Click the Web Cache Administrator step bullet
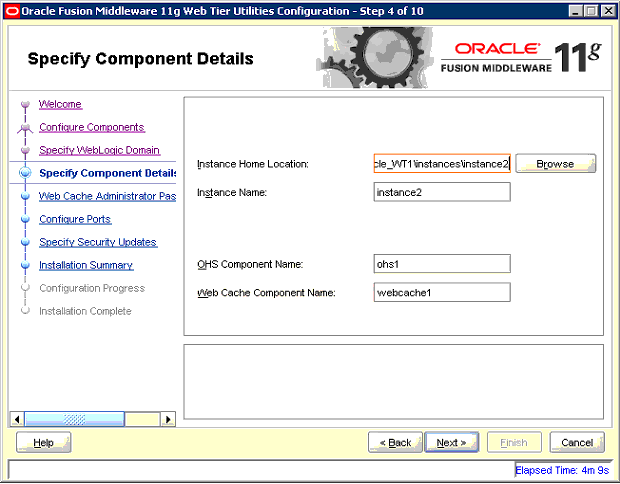 point(25,196)
